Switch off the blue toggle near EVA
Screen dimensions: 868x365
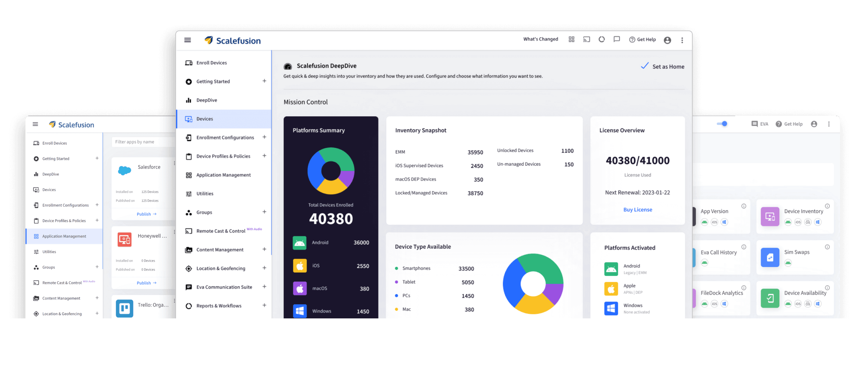pyautogui.click(x=722, y=124)
